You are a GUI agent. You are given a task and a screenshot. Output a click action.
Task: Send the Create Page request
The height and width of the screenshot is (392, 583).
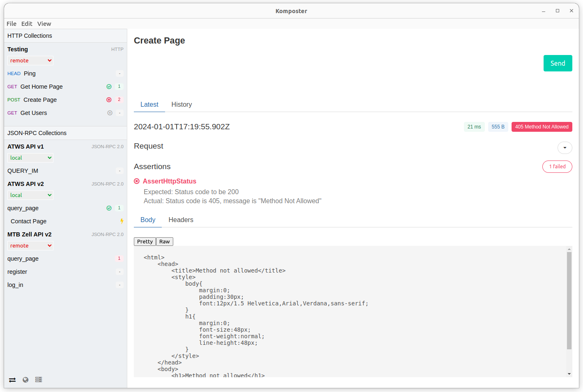click(558, 63)
